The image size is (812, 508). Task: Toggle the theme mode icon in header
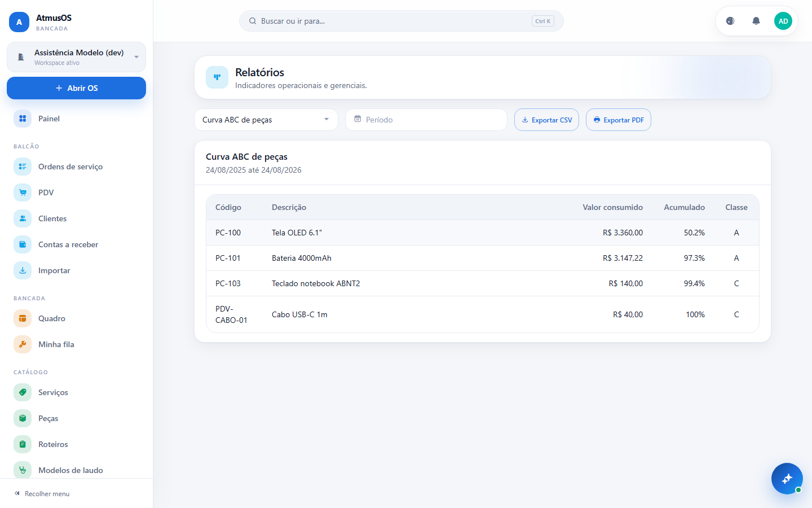pyautogui.click(x=730, y=21)
